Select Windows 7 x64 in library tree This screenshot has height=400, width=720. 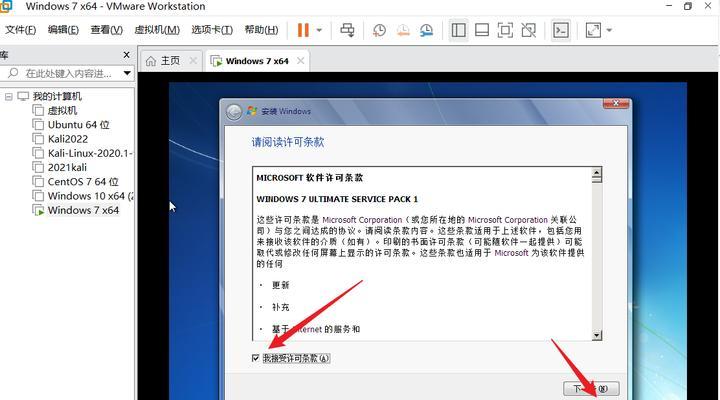pyautogui.click(x=83, y=210)
